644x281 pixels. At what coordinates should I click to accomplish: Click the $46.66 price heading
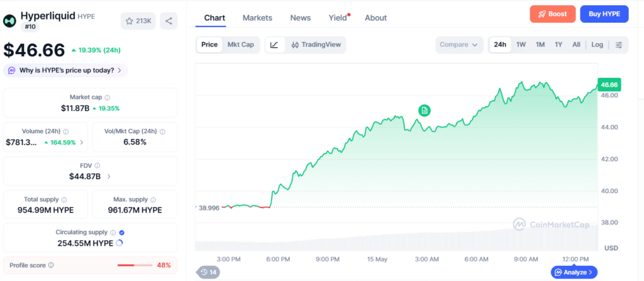tap(34, 50)
